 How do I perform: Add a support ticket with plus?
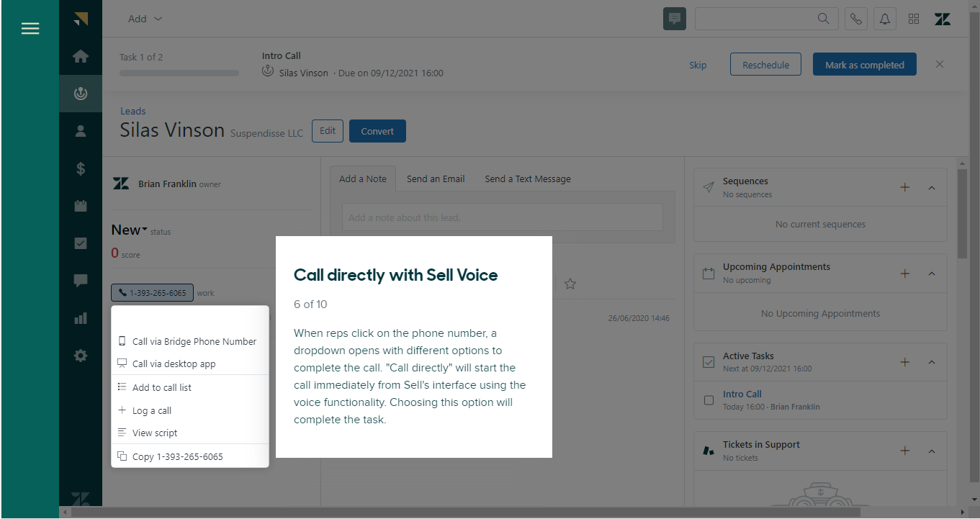tap(905, 451)
